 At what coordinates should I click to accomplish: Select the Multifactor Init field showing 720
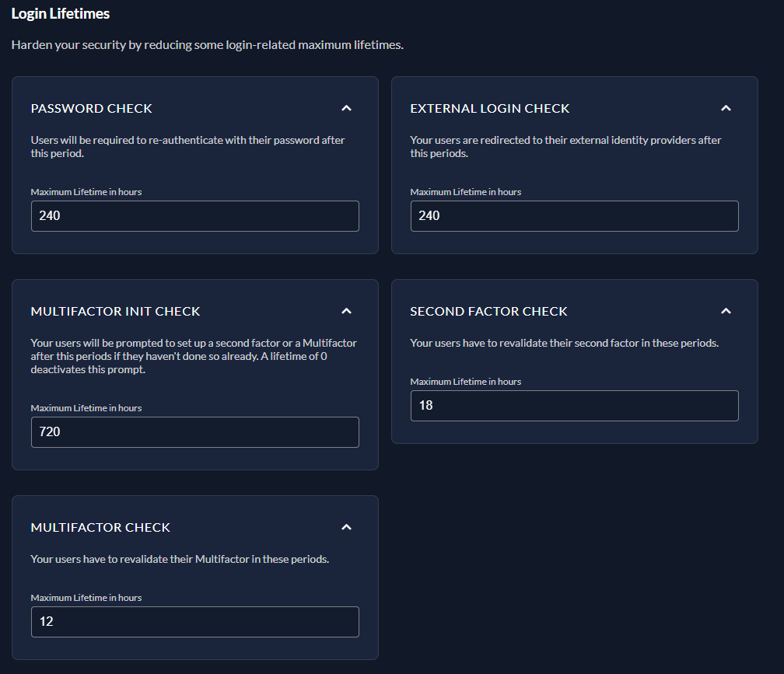(x=194, y=432)
